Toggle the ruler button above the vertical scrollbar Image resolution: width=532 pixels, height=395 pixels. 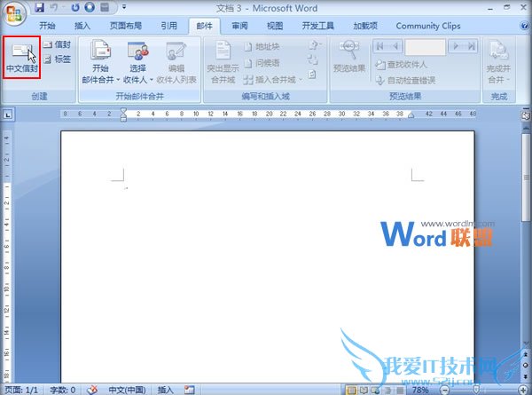point(526,115)
